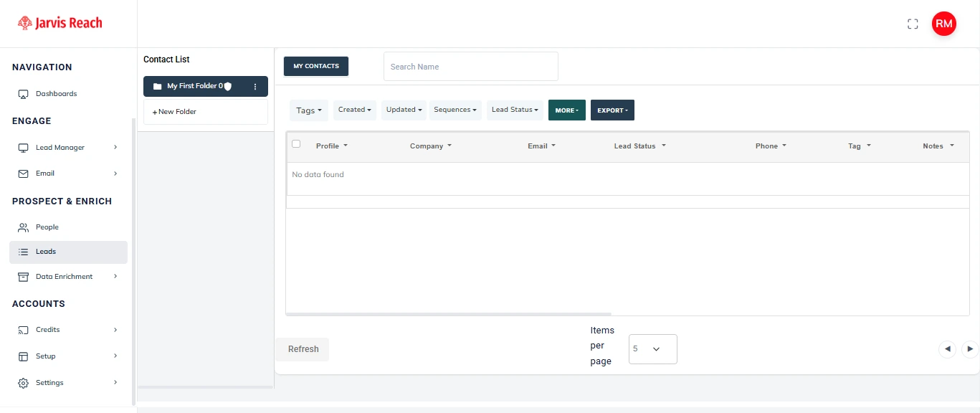Image resolution: width=980 pixels, height=413 pixels.
Task: Click the Leads list icon
Action: click(23, 252)
